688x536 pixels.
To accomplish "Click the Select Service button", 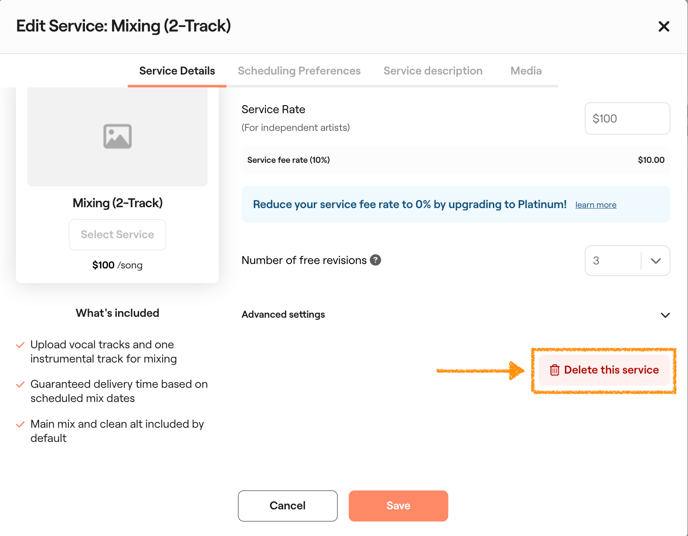I will pyautogui.click(x=117, y=235).
